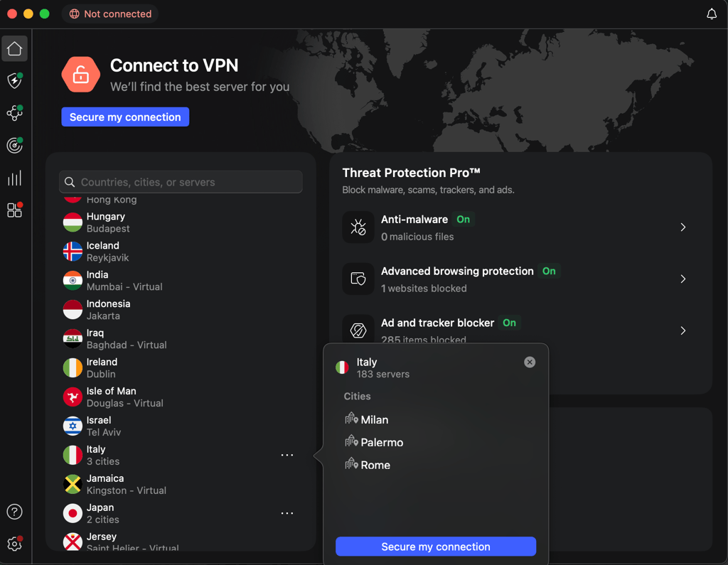
Task: Open the apps grid sidebar icon
Action: pos(14,210)
